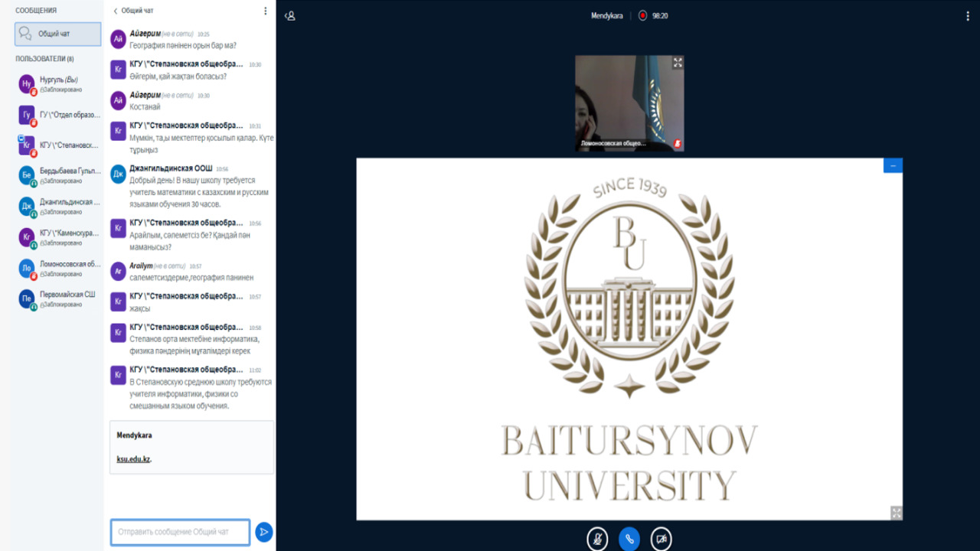Click the Пе avatar icon

tap(27, 298)
